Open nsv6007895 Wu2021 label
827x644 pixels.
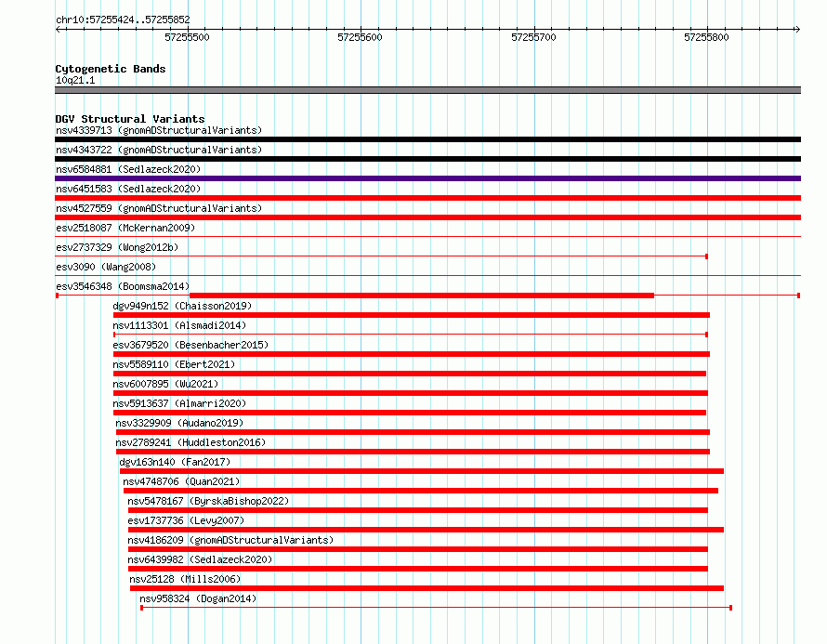pos(165,384)
